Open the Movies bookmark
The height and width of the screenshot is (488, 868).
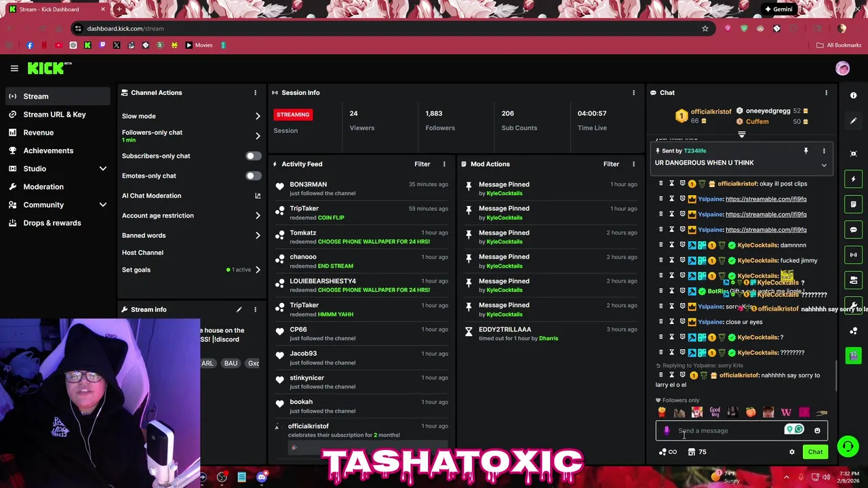click(199, 45)
